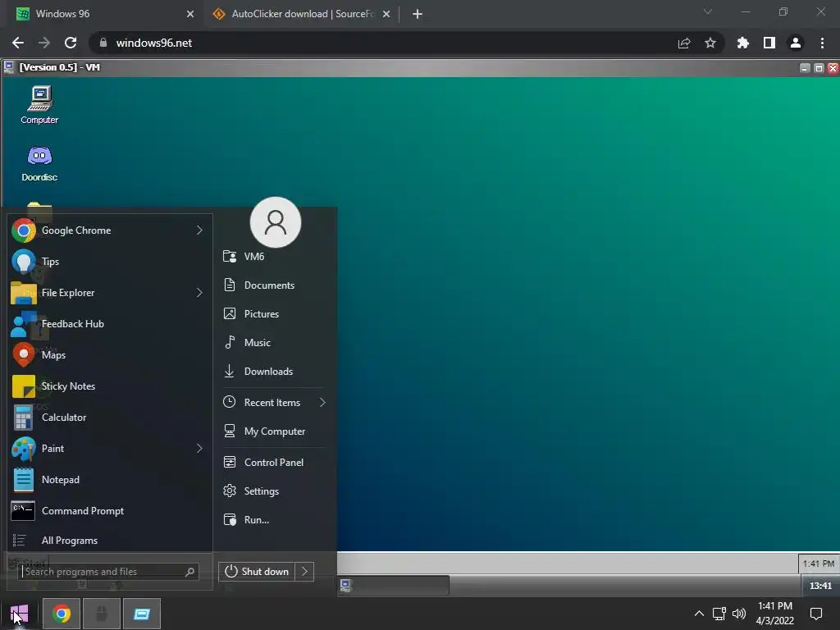The width and height of the screenshot is (840, 630).
Task: Show hidden system tray icons
Action: tap(699, 614)
